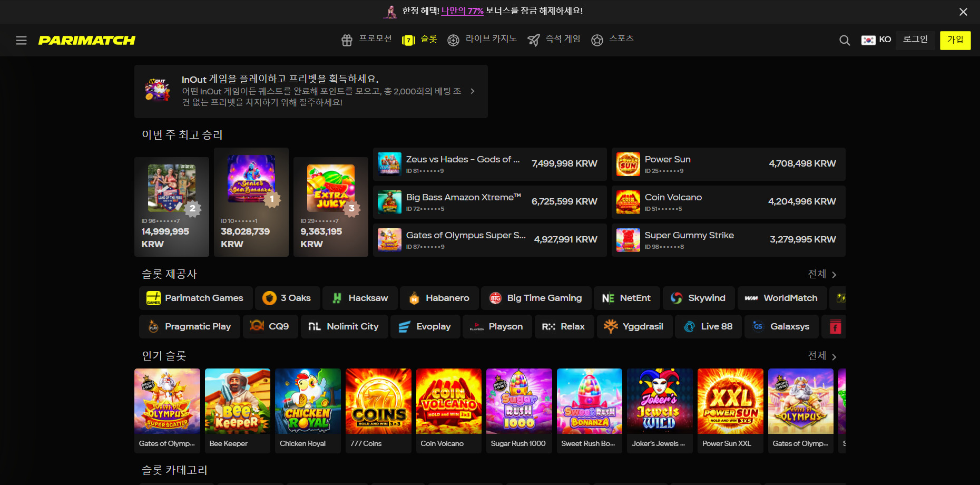Click the Parimatch logo
The width and height of the screenshot is (980, 485).
click(87, 41)
